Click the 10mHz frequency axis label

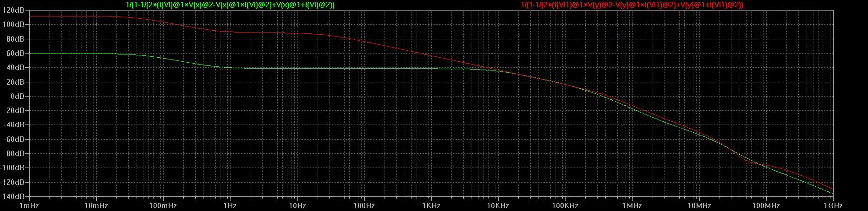[96, 206]
